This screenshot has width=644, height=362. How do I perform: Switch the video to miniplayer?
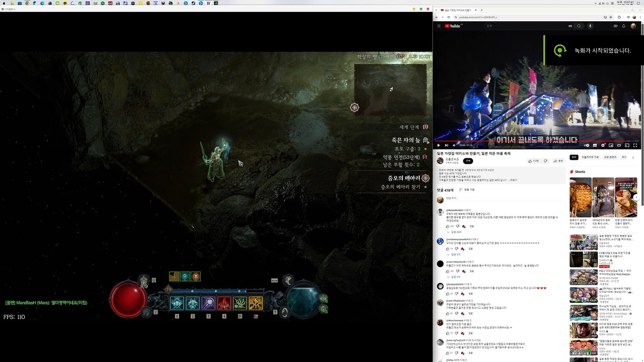(611, 145)
